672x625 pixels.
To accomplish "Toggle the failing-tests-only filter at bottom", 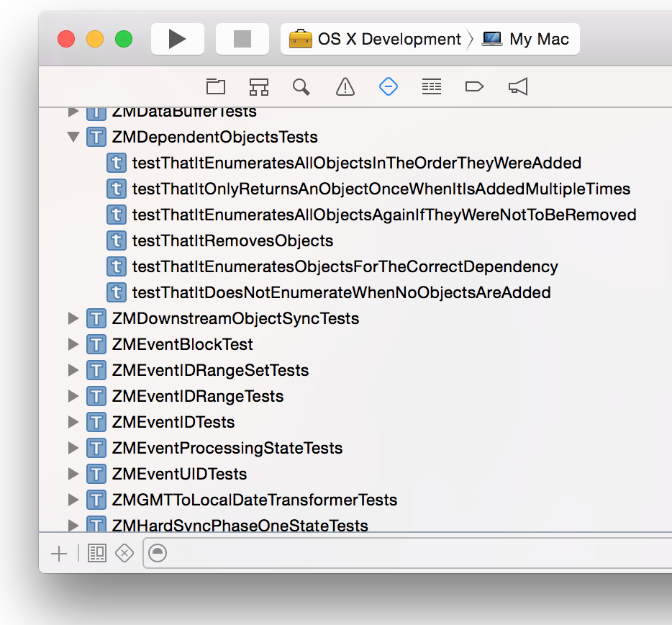I will coord(124,553).
